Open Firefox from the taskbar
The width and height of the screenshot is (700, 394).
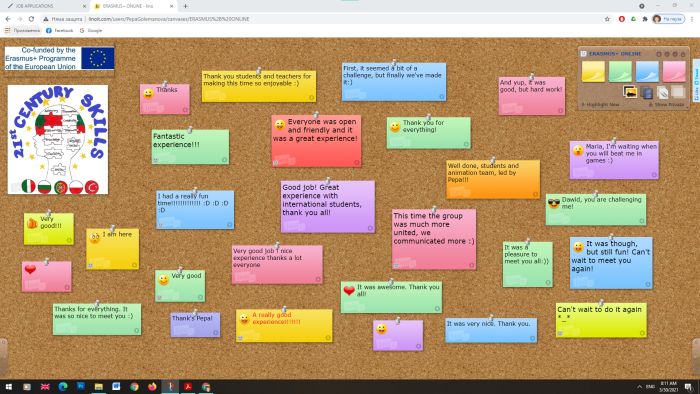(x=152, y=386)
